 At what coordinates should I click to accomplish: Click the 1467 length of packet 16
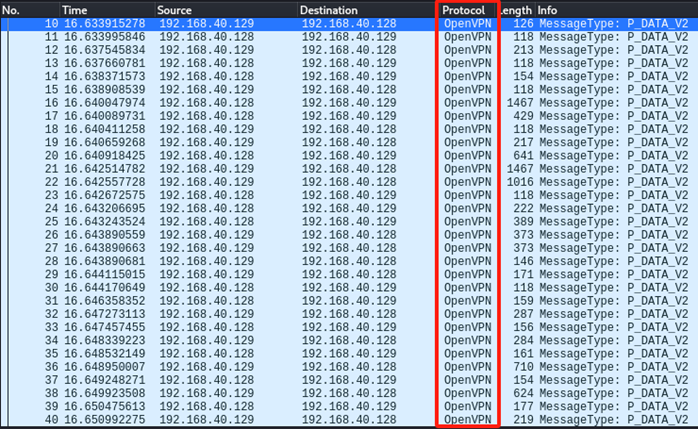click(520, 103)
